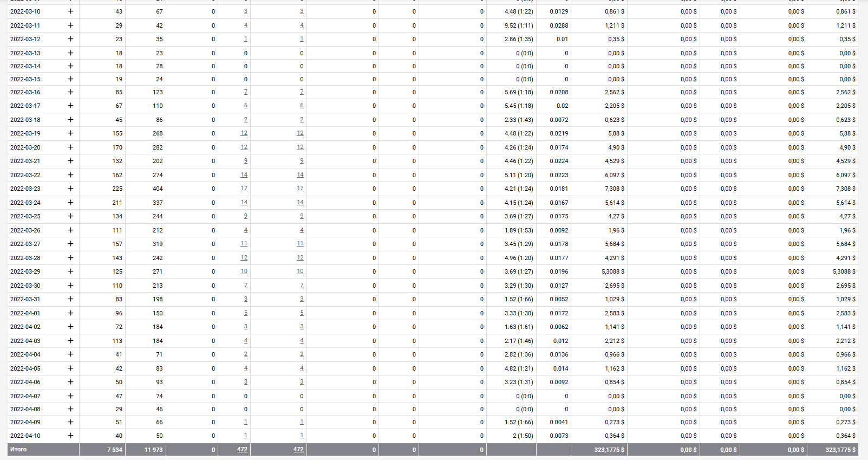868x460 pixels.
Task: Open the 2022-03-30 row details
Action: point(70,286)
